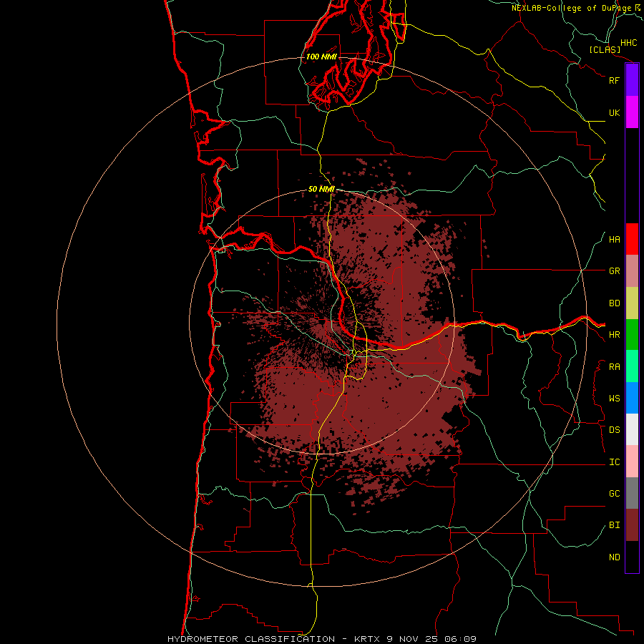
Task: Click the [CLAS] label
Action: pos(605,49)
